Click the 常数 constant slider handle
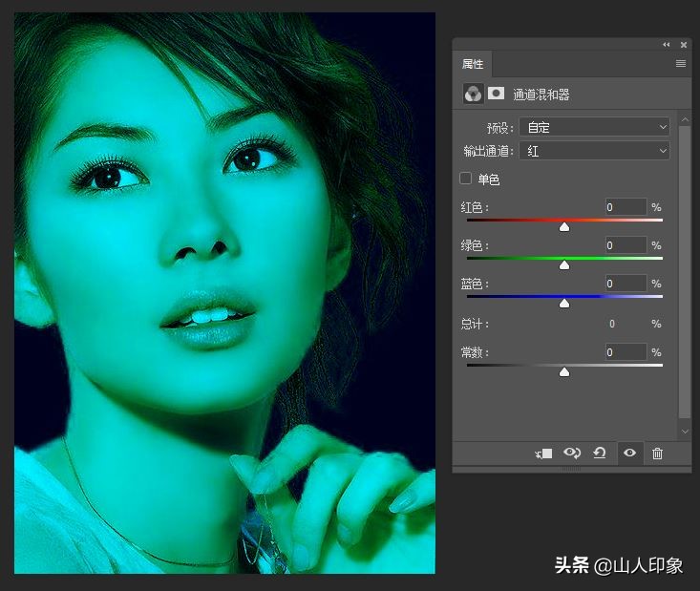 point(564,372)
